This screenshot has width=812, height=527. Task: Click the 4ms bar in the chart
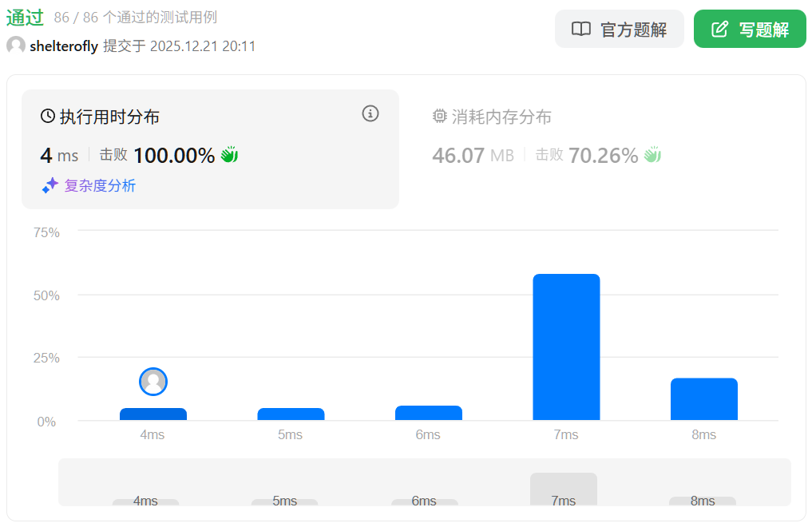click(153, 414)
